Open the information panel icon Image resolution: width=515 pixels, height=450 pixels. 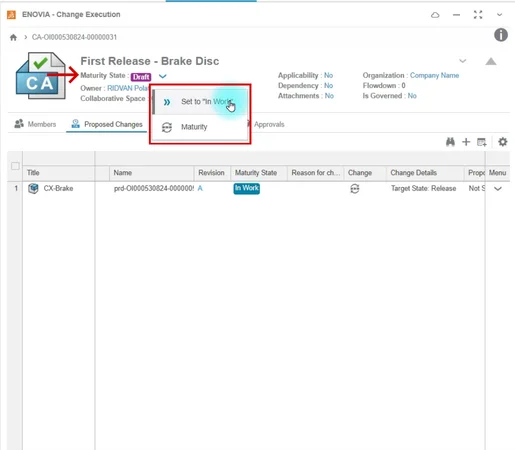pos(501,35)
